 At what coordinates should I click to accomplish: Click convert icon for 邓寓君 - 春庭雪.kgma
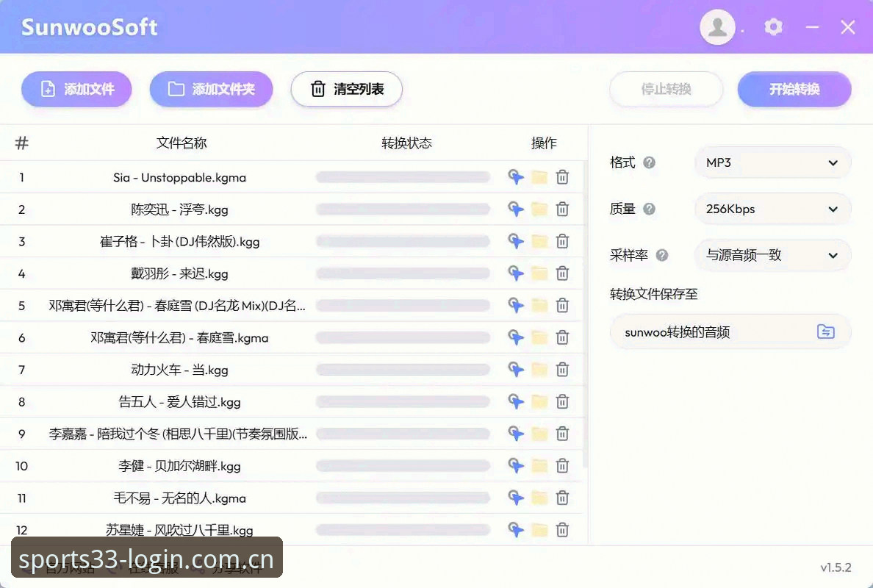click(x=516, y=337)
